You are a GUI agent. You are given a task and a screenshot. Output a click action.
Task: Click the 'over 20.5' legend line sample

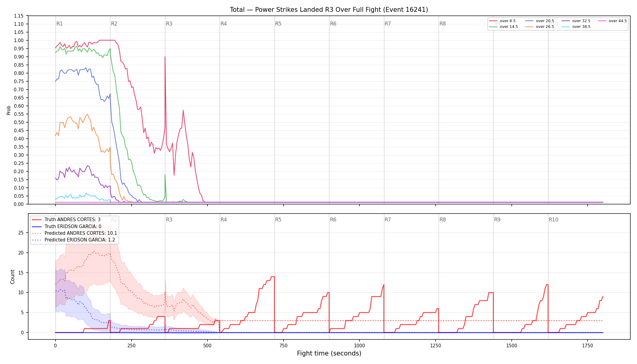click(529, 21)
